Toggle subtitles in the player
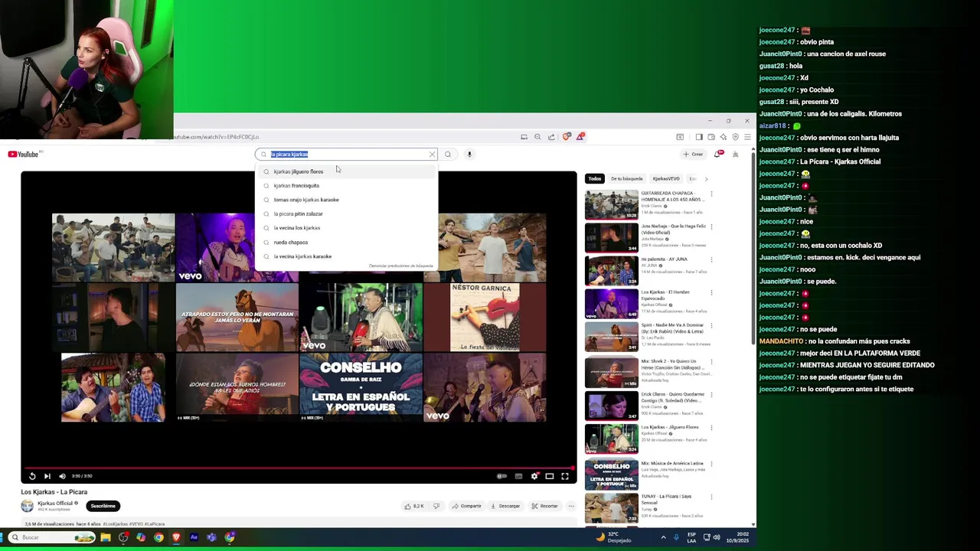980x551 pixels. [518, 476]
